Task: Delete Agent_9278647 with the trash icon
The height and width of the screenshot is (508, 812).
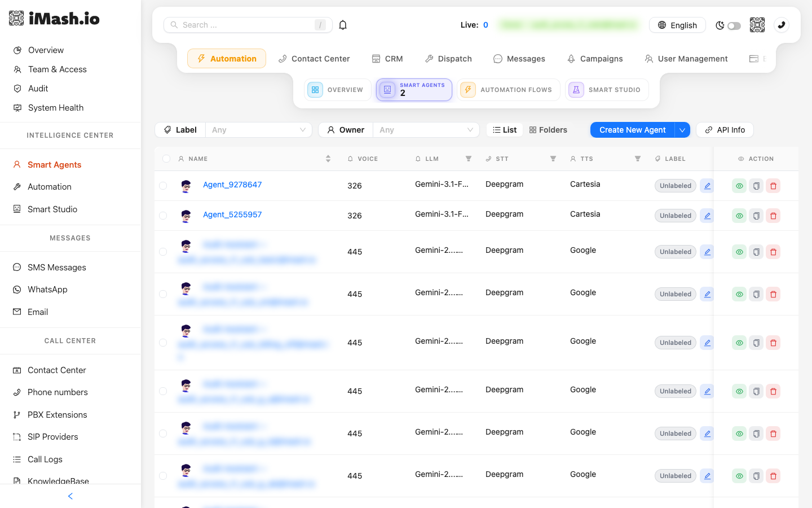Action: coord(773,186)
